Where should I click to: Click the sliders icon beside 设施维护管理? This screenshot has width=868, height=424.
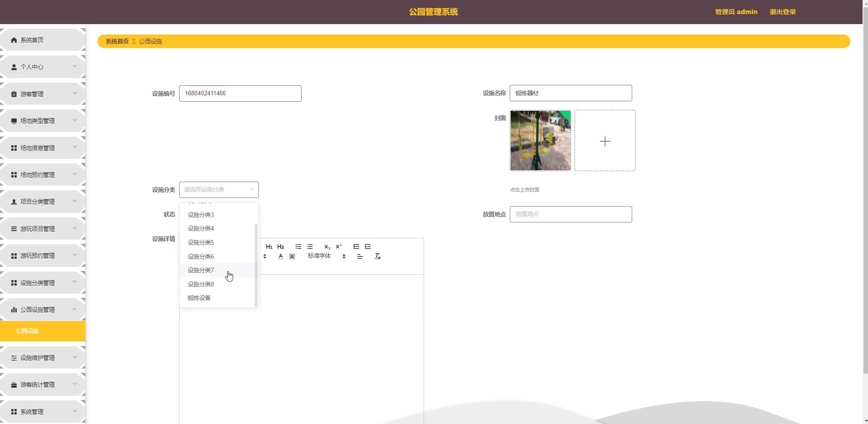[x=14, y=358]
